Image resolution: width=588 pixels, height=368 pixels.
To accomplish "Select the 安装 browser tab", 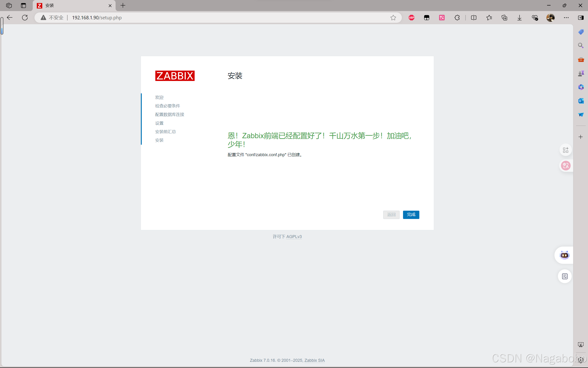I will [73, 6].
